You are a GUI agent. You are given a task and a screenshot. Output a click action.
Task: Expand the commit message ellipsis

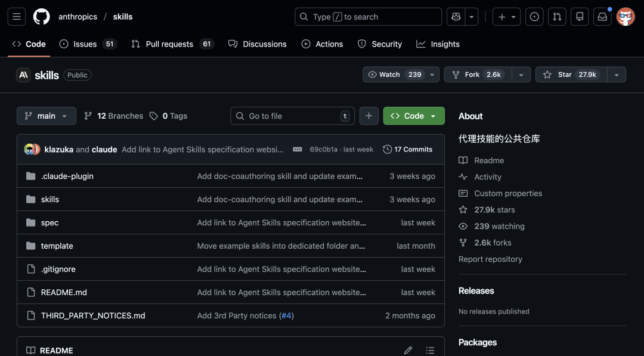pos(298,150)
